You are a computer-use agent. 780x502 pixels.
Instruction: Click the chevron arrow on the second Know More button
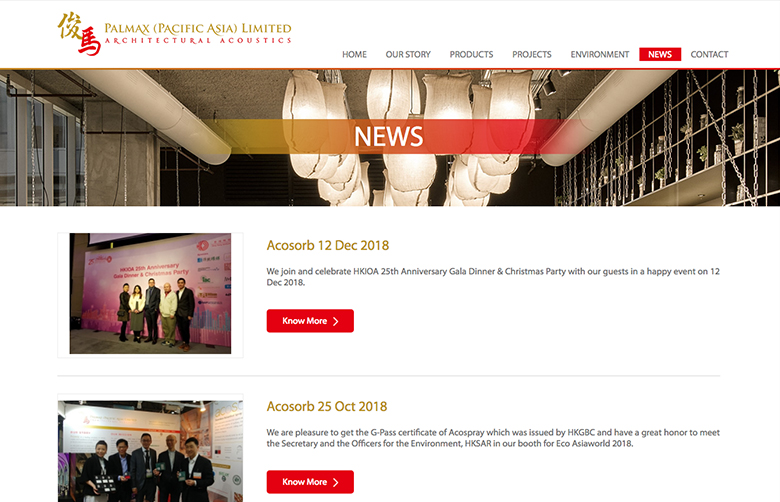tap(336, 483)
